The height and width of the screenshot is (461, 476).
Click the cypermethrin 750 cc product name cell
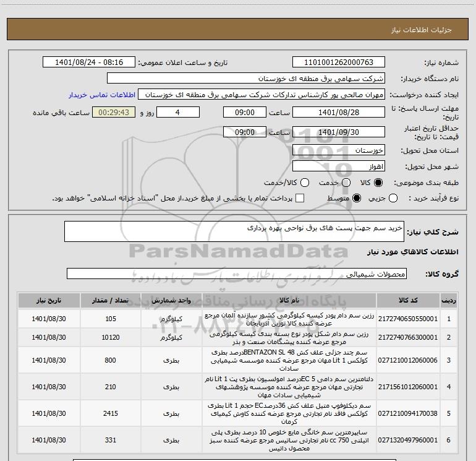click(x=289, y=440)
